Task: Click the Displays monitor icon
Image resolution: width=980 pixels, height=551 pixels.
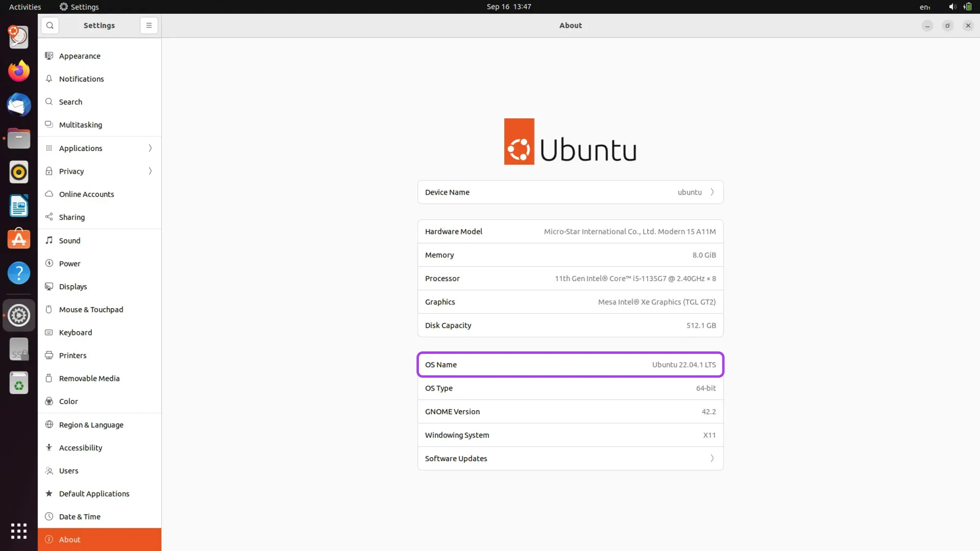Action: (x=49, y=287)
